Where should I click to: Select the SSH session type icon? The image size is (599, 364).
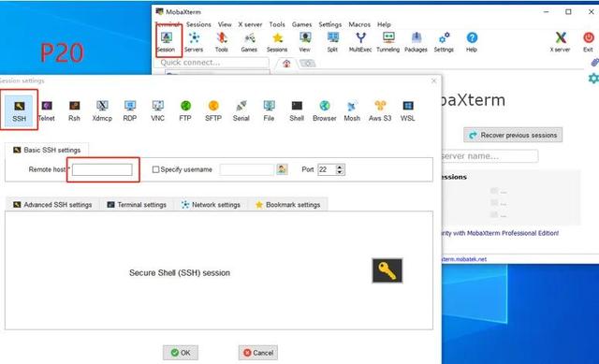[19, 110]
